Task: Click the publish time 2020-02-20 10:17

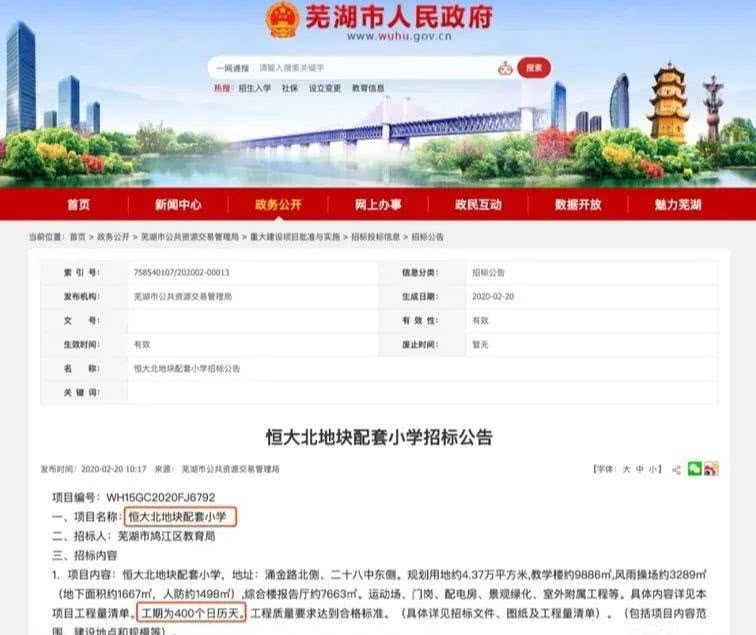Action: (113, 469)
